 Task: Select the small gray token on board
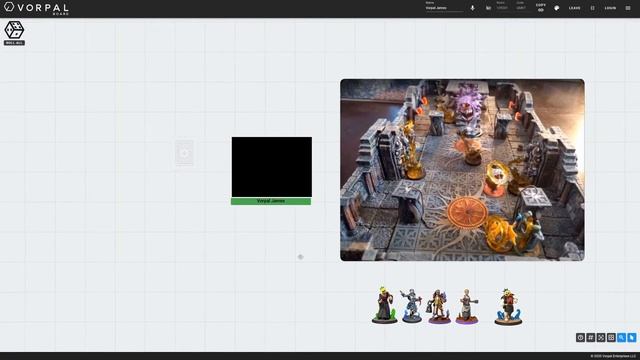click(300, 257)
